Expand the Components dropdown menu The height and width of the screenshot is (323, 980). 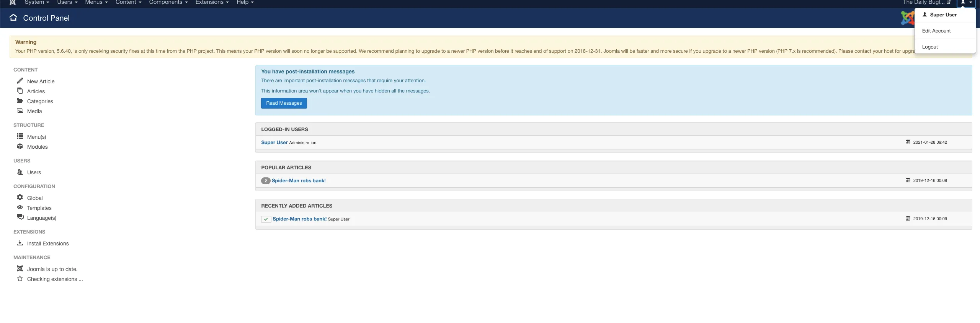[x=168, y=2]
